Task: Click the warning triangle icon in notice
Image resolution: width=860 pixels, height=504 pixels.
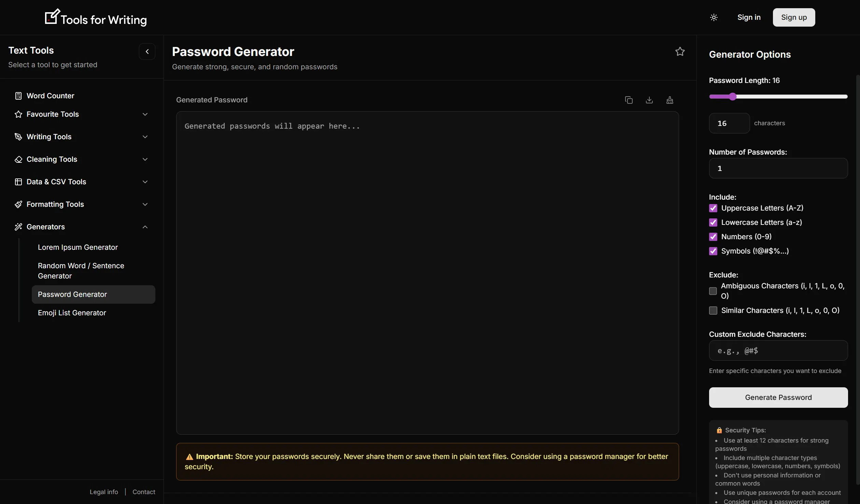Action: (x=189, y=457)
